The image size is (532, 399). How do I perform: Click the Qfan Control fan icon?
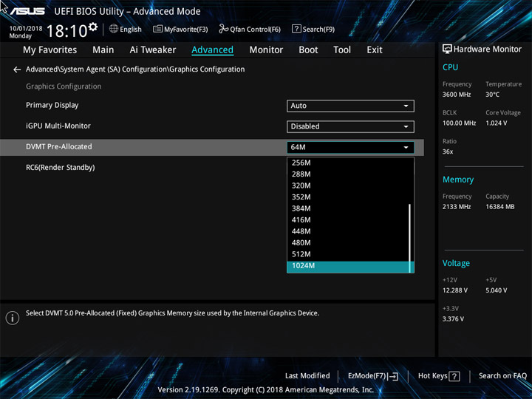point(223,29)
